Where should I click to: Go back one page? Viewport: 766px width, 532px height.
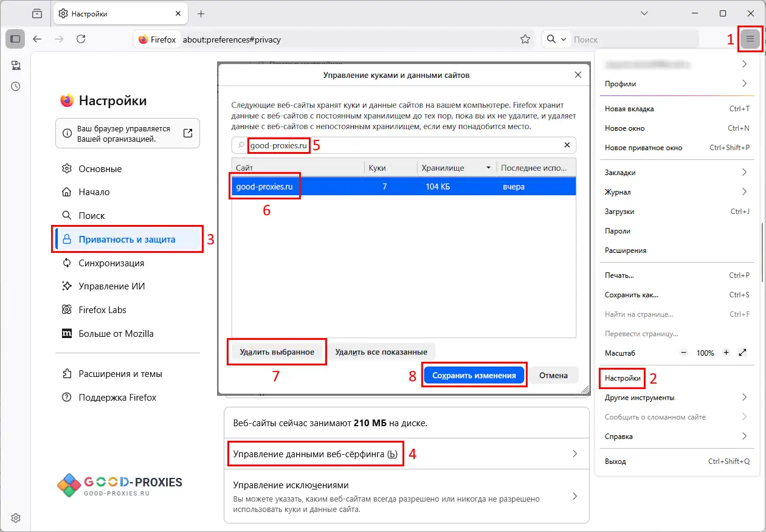tap(37, 39)
